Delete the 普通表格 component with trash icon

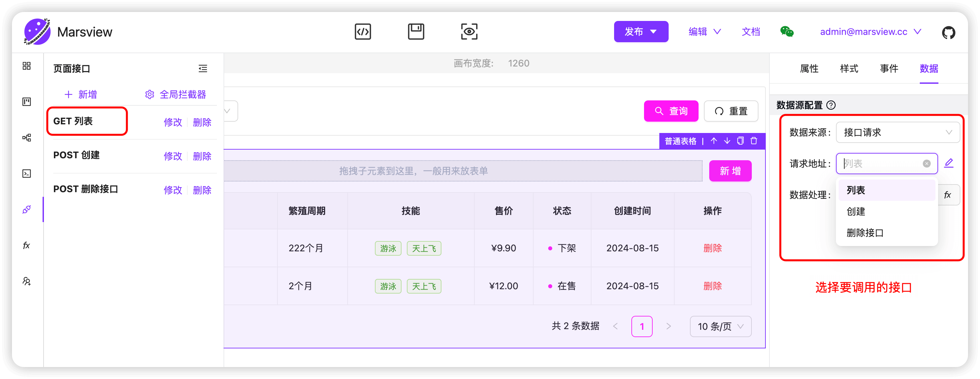coord(754,141)
